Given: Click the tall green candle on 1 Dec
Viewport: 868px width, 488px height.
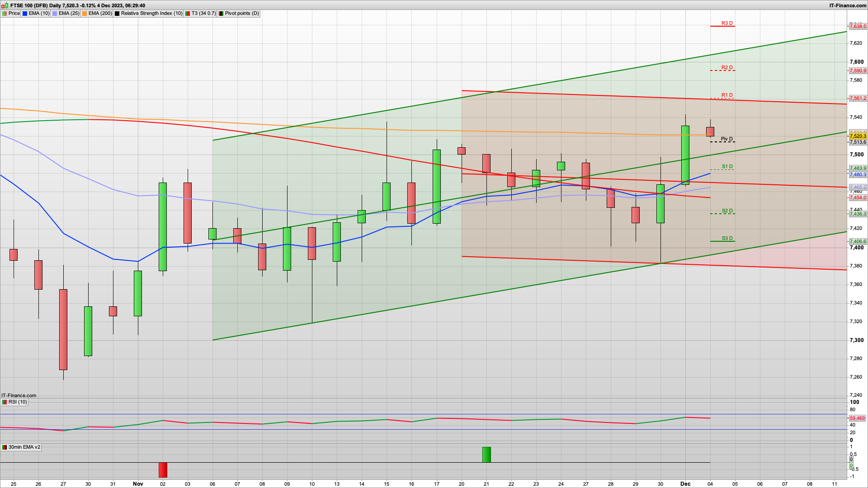Looking at the screenshot, I should coord(685,155).
